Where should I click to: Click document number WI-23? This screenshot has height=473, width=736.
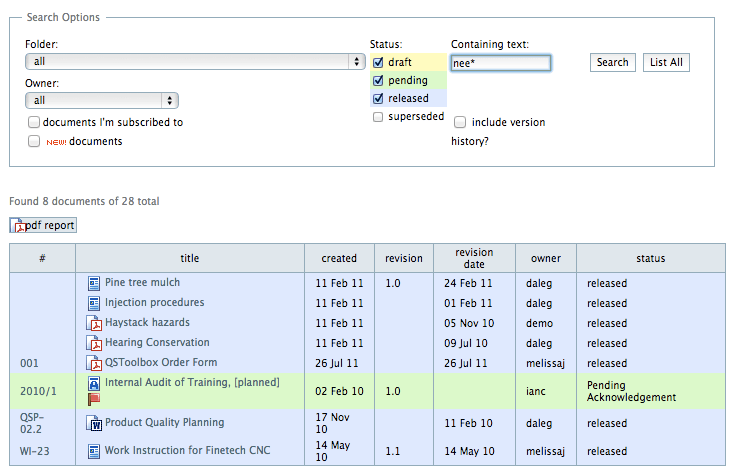click(x=34, y=451)
